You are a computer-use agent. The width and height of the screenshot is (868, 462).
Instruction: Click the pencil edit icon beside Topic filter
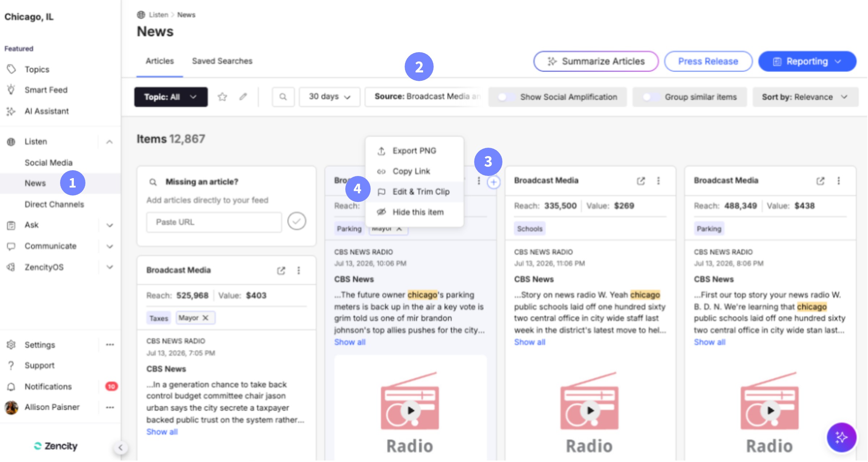(243, 96)
